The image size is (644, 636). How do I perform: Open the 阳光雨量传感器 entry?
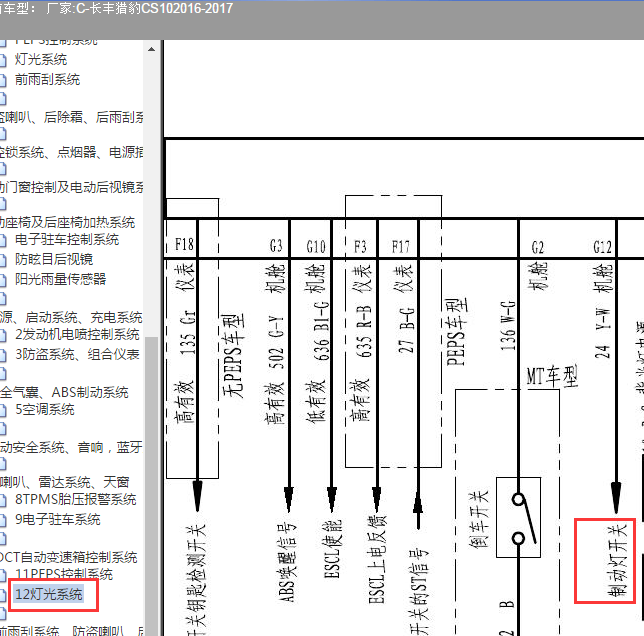pyautogui.click(x=60, y=279)
